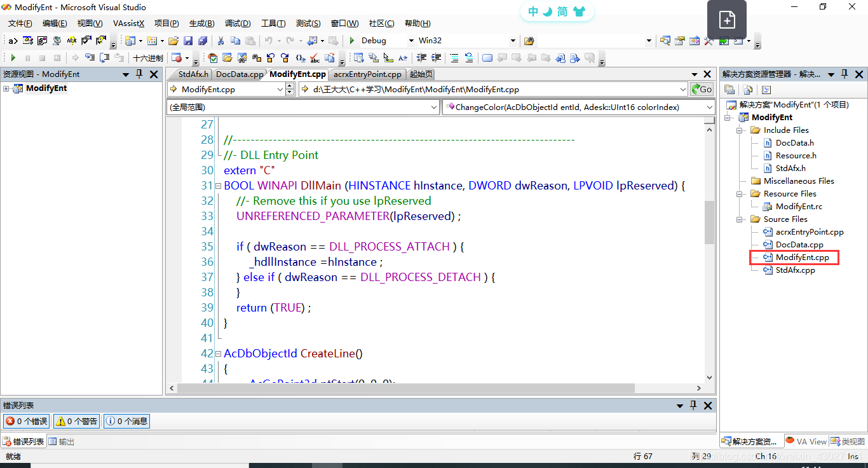Image resolution: width=868 pixels, height=468 pixels.
Task: Expand ModifyEnt node in 资源视图 tree
Action: 6,88
